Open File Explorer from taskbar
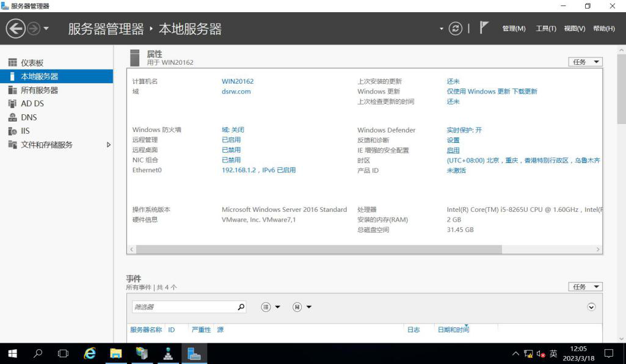Image resolution: width=626 pixels, height=364 pixels. [116, 354]
